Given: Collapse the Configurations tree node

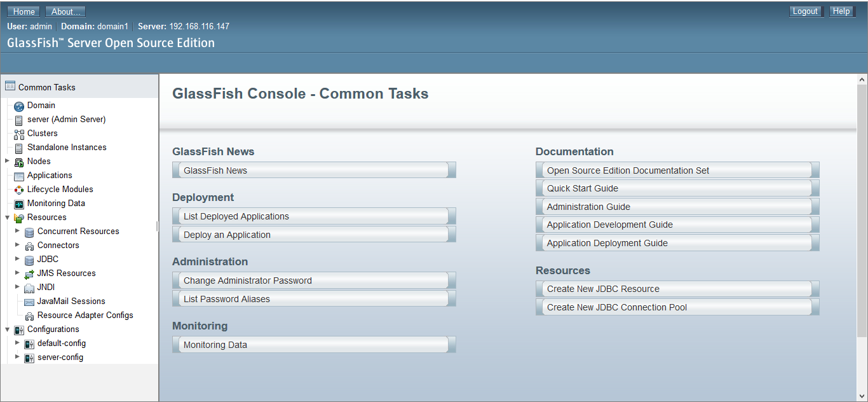Looking at the screenshot, I should click(7, 329).
